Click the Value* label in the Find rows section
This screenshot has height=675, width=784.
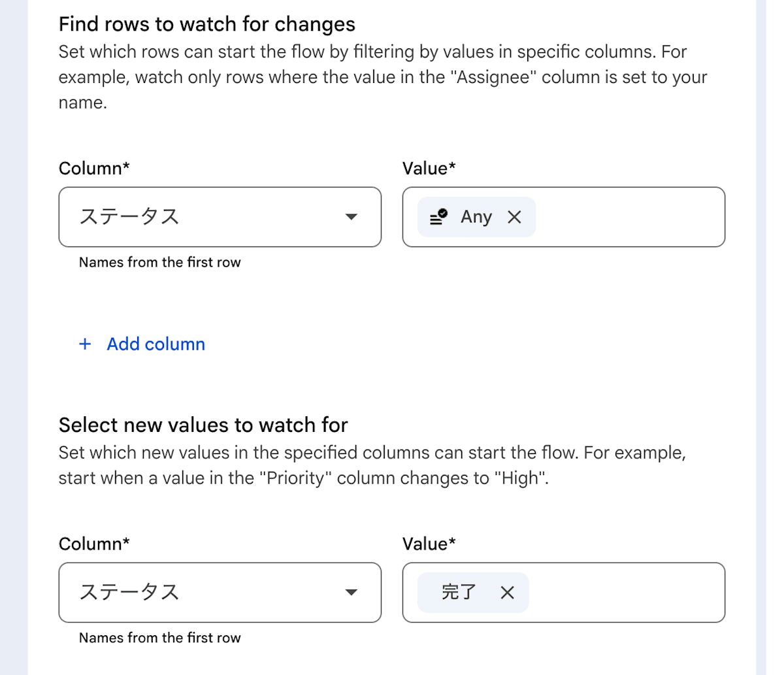coord(429,168)
